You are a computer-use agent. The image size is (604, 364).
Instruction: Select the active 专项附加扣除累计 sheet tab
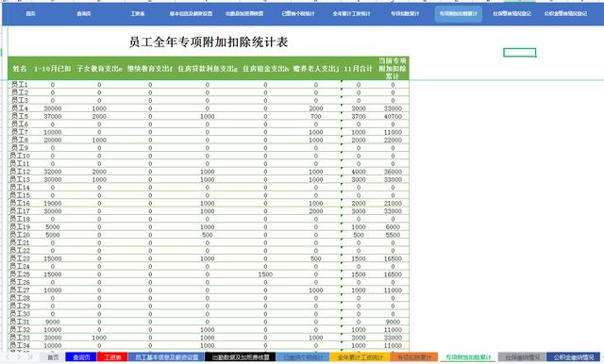468,357
